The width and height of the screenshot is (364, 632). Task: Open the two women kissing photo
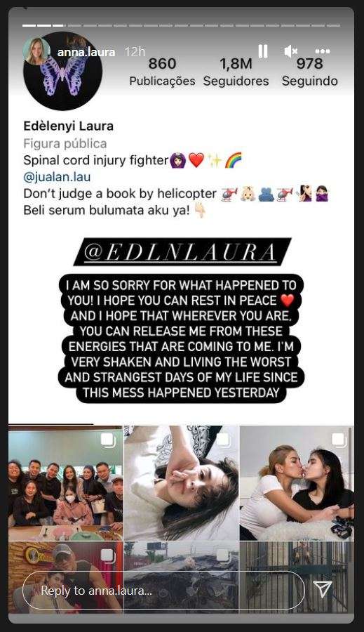coord(297,483)
